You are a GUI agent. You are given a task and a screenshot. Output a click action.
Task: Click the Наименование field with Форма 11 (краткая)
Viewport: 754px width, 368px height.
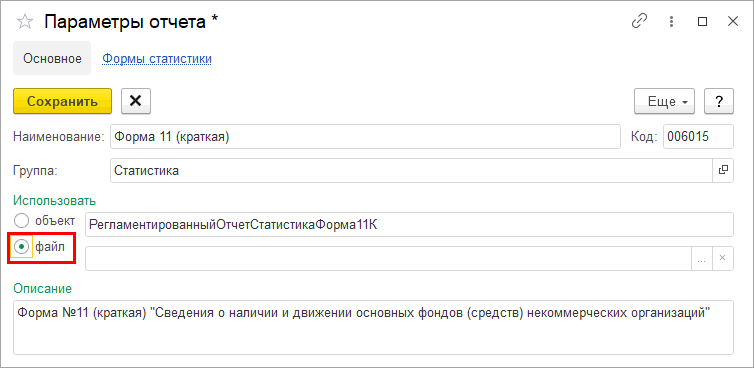coord(365,137)
